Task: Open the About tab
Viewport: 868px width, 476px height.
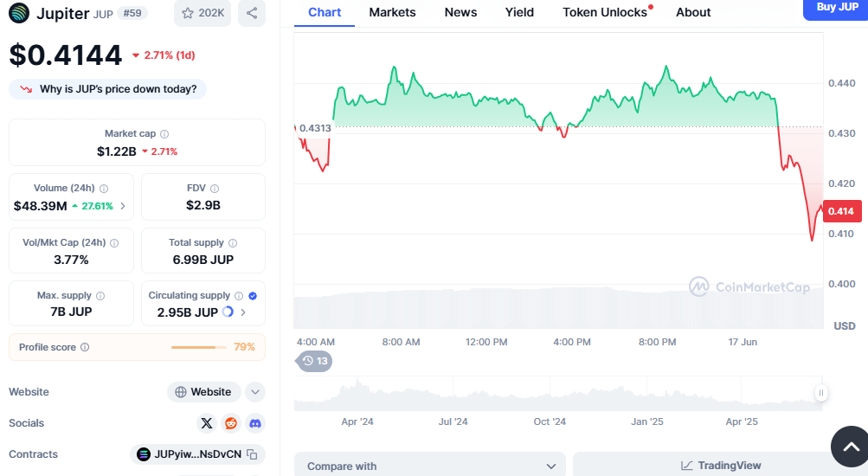Action: (693, 13)
